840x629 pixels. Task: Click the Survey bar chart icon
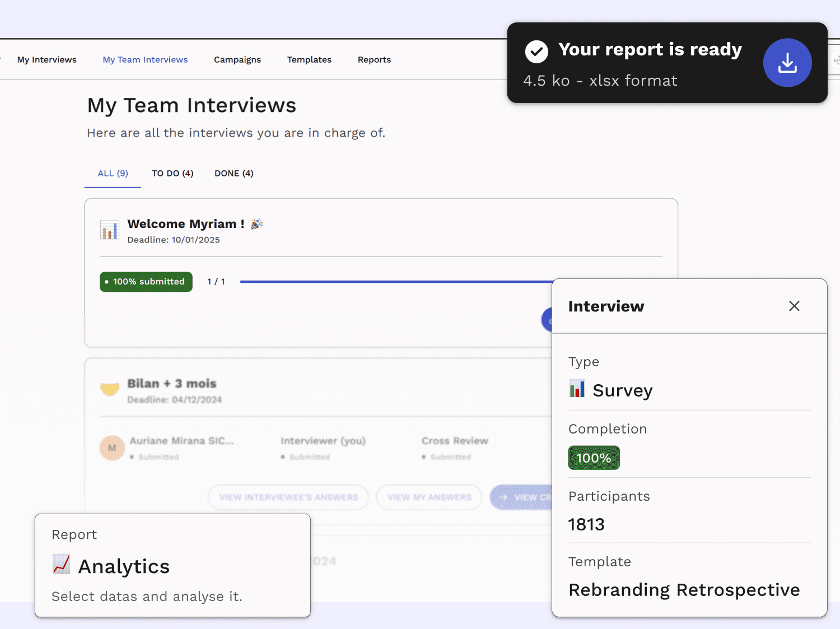(577, 389)
